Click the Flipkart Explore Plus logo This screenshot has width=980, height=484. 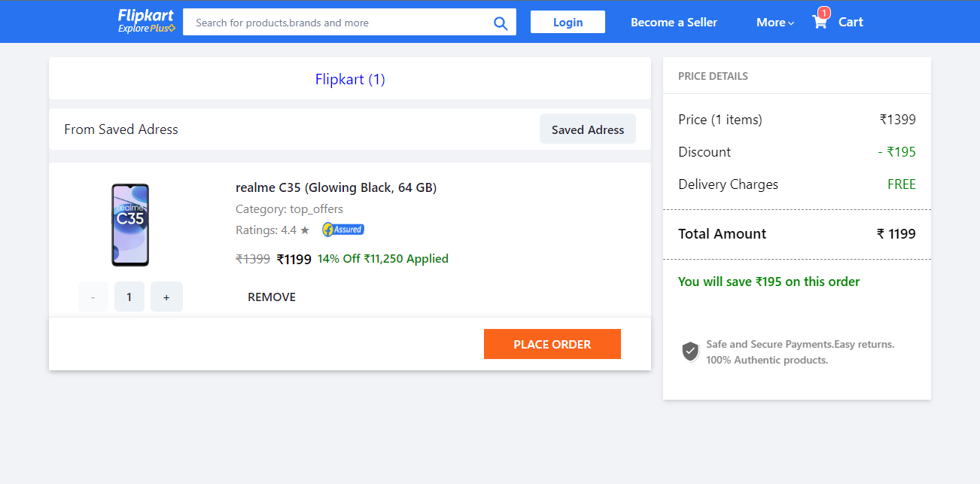click(x=147, y=21)
